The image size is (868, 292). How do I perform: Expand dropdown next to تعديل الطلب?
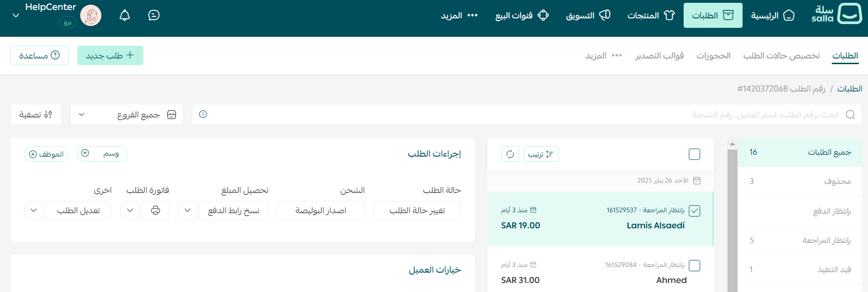coord(34,210)
